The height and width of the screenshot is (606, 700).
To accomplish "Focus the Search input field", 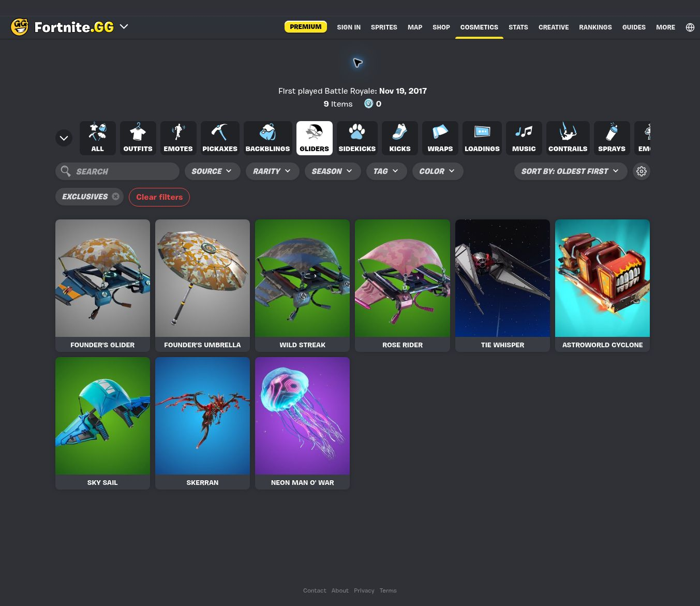I will (x=117, y=171).
